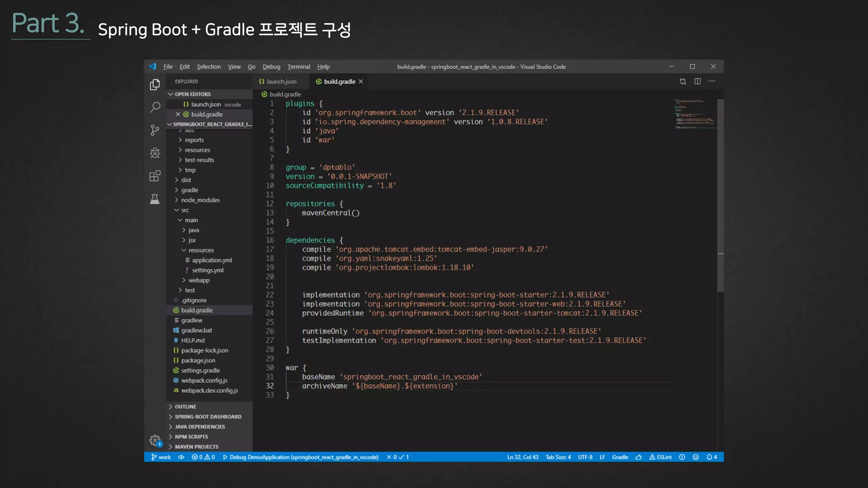Expand the Java Dependencies section
The width and height of the screenshot is (868, 488).
210,427
